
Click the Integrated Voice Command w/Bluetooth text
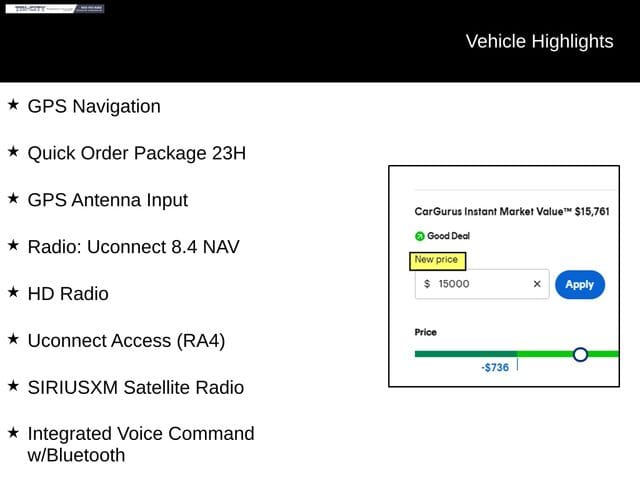click(140, 444)
